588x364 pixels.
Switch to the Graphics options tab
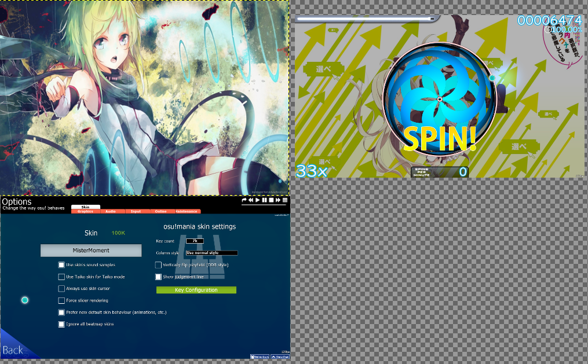[x=86, y=211]
